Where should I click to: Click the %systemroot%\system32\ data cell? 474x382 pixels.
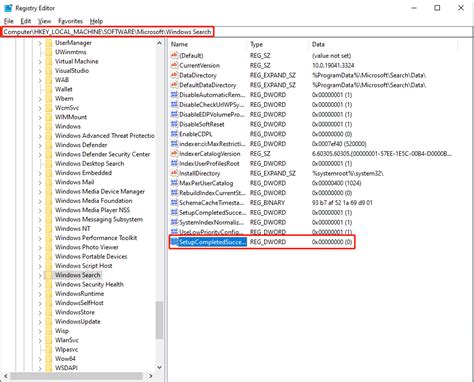(348, 173)
